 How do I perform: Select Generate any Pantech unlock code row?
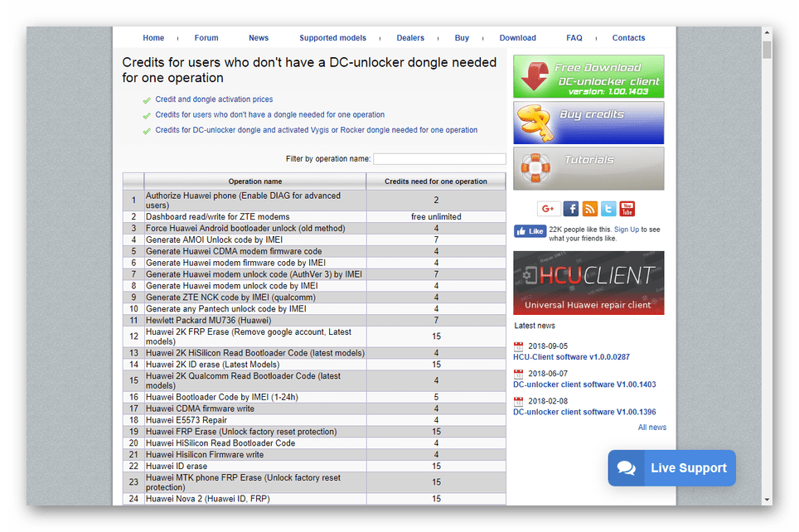(314, 309)
